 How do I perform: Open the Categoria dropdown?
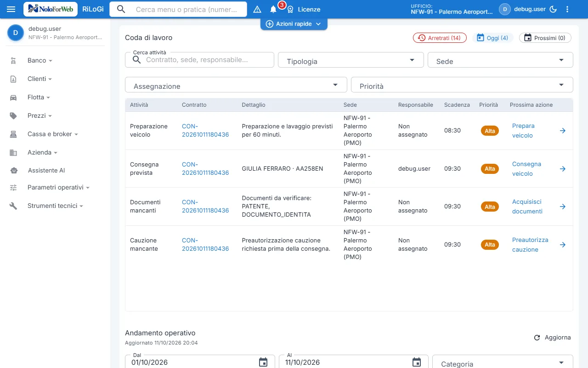point(503,362)
